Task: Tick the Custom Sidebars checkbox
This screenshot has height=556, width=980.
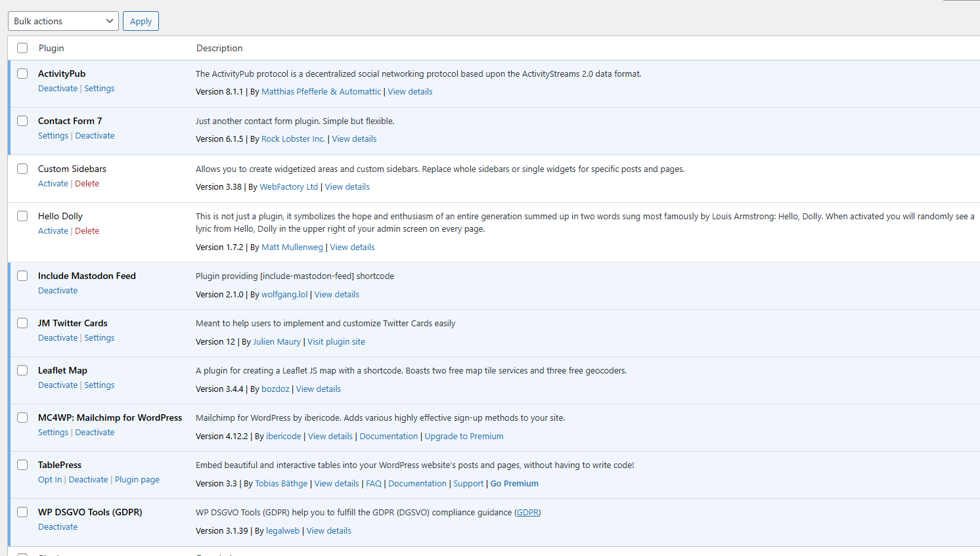Action: (x=22, y=169)
